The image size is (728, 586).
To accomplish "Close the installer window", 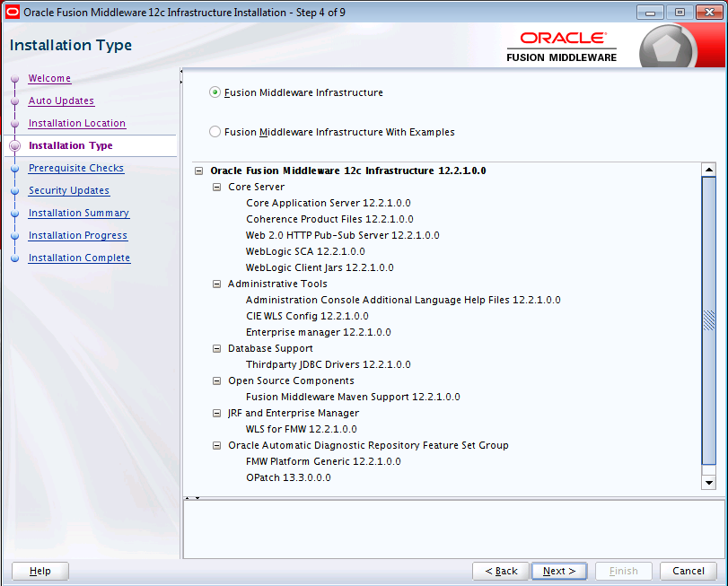I will click(709, 12).
